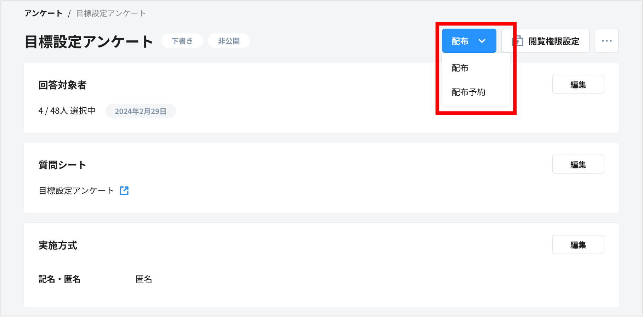The height and width of the screenshot is (318, 644).
Task: Click 編集 in the 実施方式 section
Action: [578, 245]
